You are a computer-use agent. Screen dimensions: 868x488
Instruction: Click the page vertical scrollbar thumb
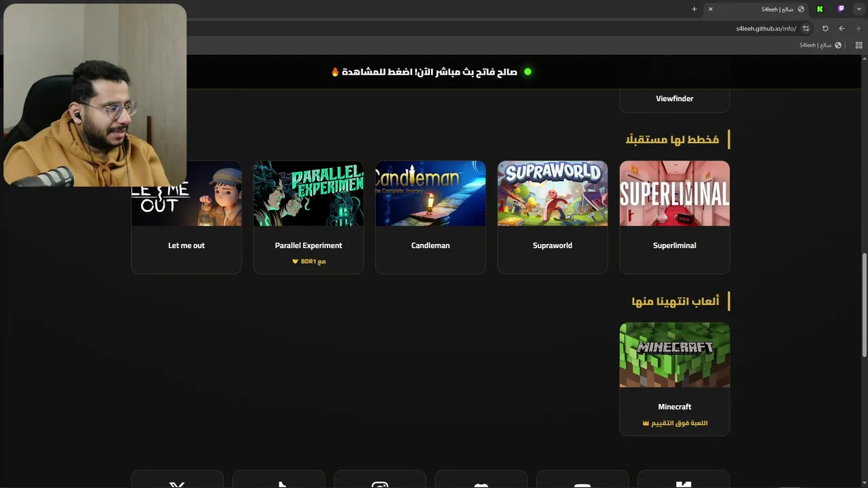[864, 305]
